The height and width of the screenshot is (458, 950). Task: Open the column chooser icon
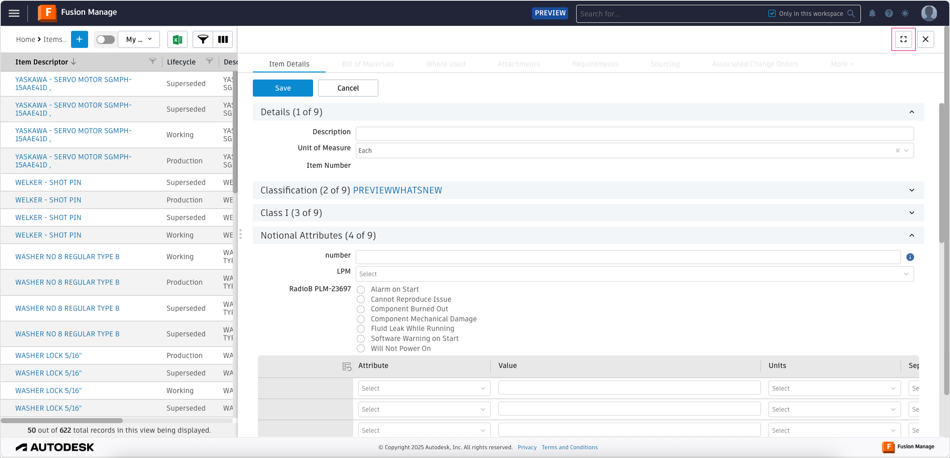point(223,39)
